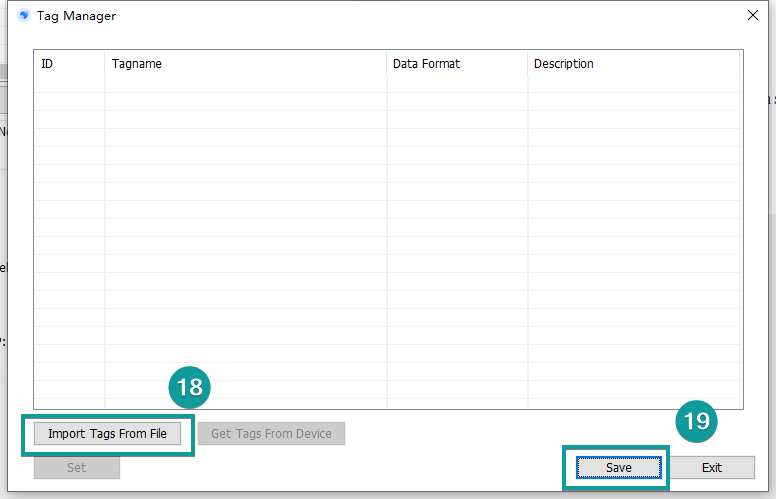Viewport: 776px width, 499px height.
Task: Select the Tagname column header
Action: (x=245, y=64)
